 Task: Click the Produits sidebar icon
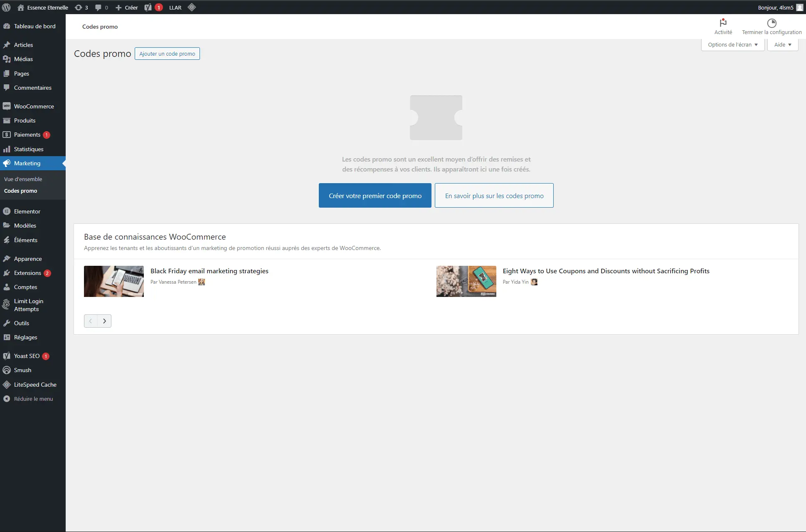click(x=7, y=120)
